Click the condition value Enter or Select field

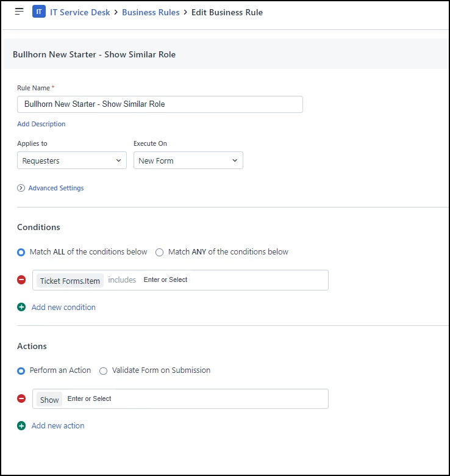165,280
